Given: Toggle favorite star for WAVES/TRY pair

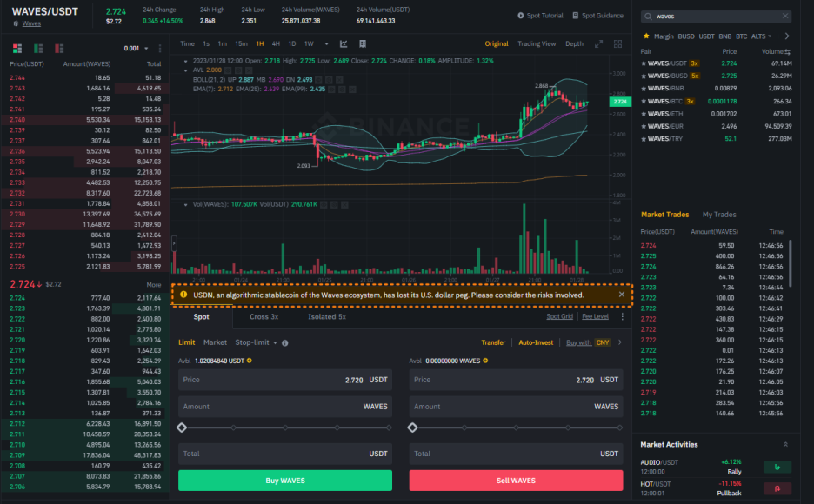Looking at the screenshot, I should pyautogui.click(x=644, y=139).
